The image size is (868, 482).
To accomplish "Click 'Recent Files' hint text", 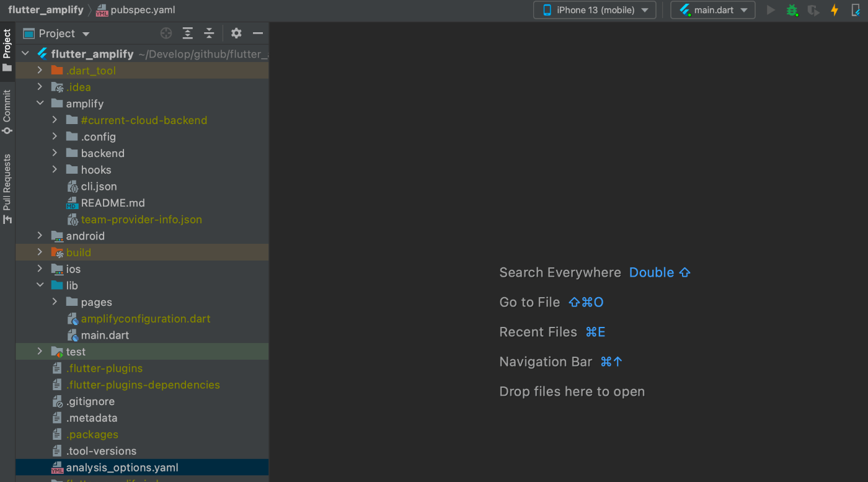I will pos(538,332).
